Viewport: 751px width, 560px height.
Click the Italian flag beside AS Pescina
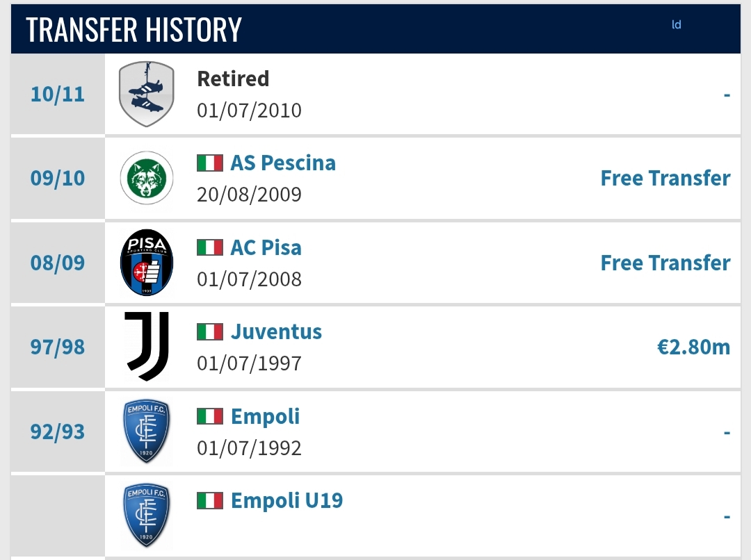pos(210,163)
